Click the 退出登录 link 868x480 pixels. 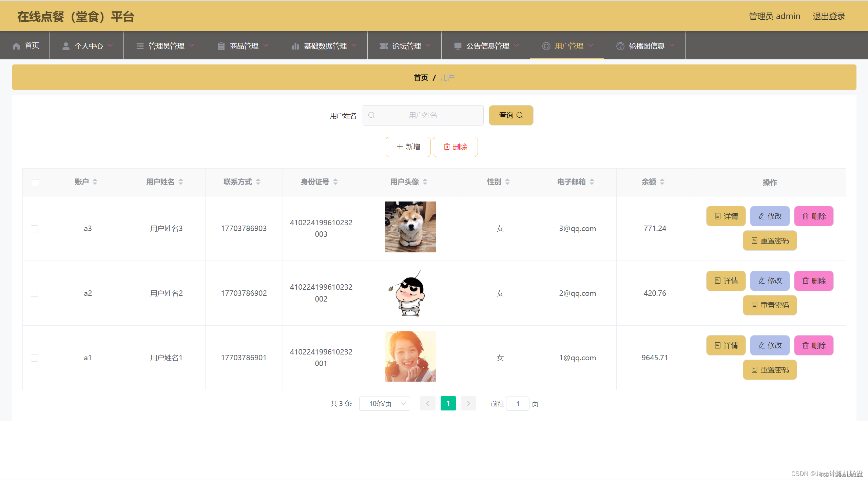pos(828,16)
